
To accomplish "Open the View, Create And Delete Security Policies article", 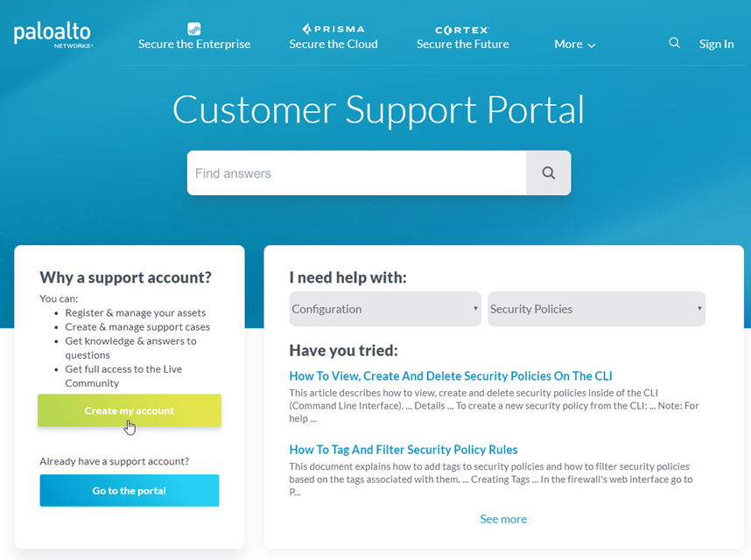I will (x=451, y=376).
